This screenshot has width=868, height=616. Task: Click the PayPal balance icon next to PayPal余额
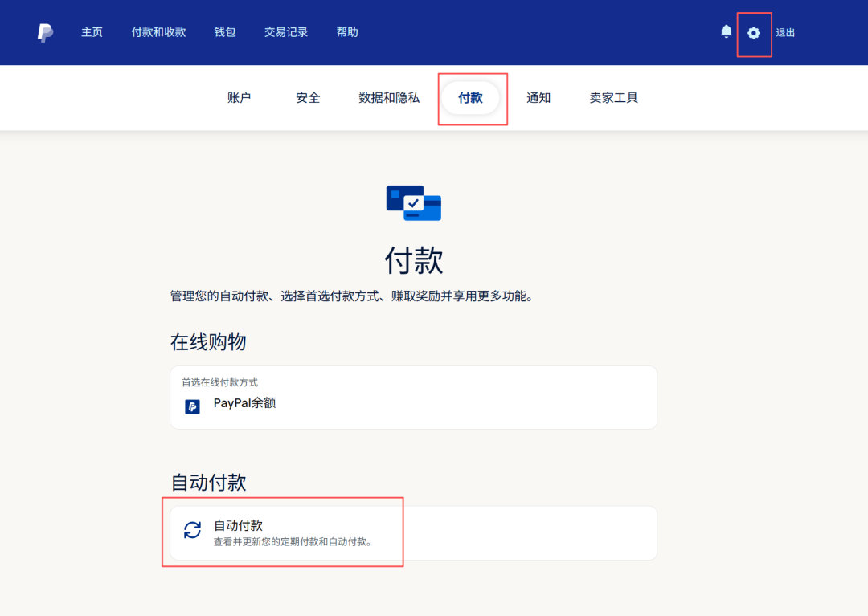coord(192,407)
